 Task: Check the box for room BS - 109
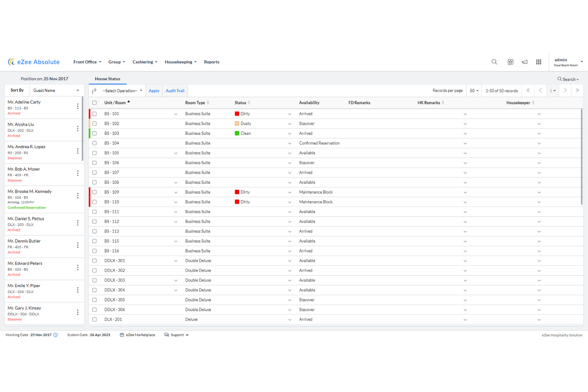(x=95, y=192)
